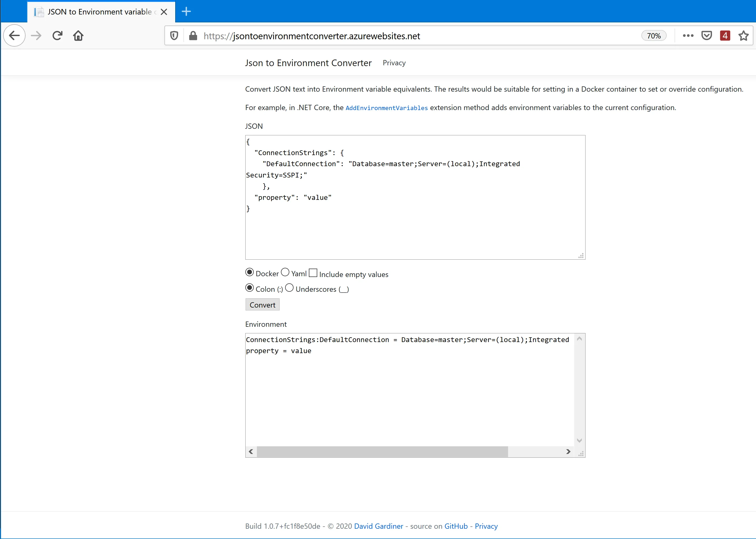The image size is (756, 539).
Task: Select the Underscores separator option
Action: click(289, 288)
